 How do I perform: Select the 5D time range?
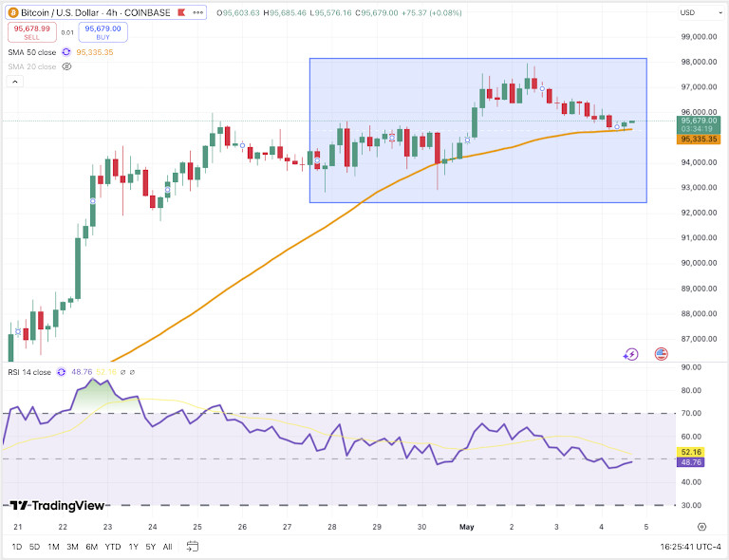(34, 547)
